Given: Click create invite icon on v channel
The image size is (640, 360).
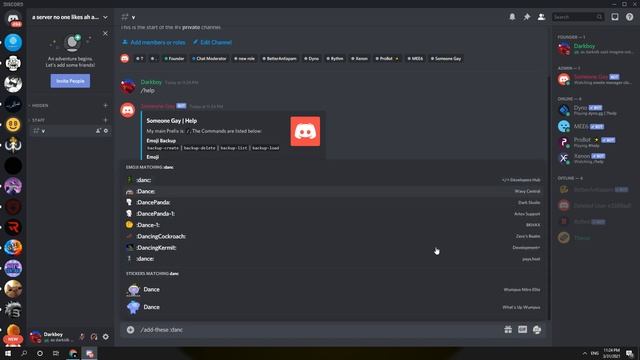Looking at the screenshot, I should coord(98,131).
